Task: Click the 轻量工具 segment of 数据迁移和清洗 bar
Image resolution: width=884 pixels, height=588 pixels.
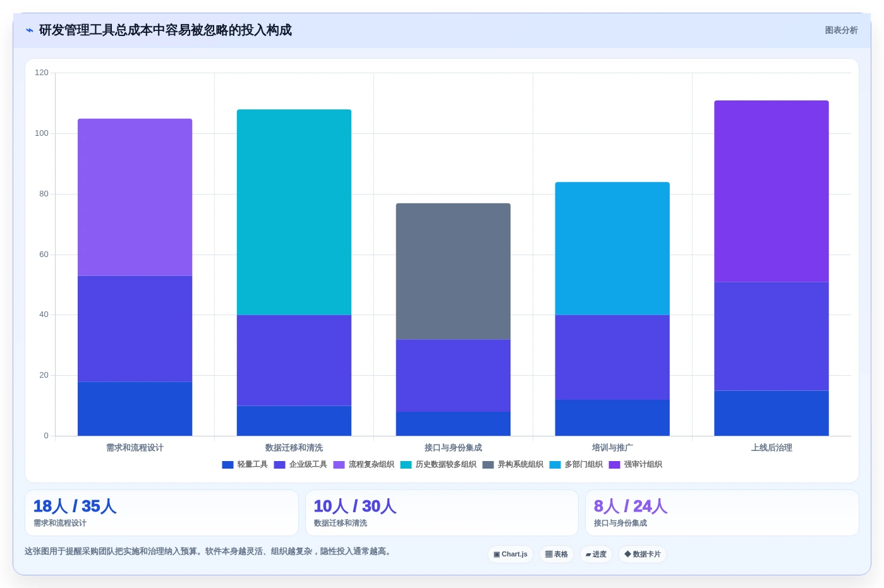Action: (294, 421)
